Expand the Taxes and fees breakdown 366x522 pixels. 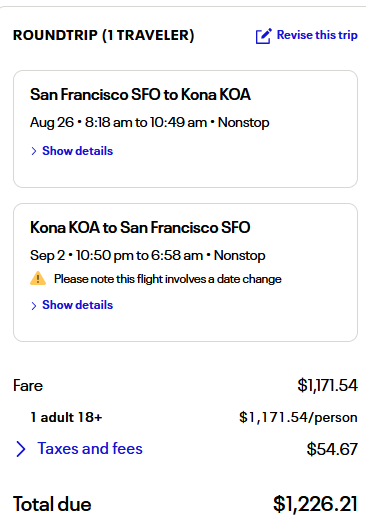tap(90, 448)
